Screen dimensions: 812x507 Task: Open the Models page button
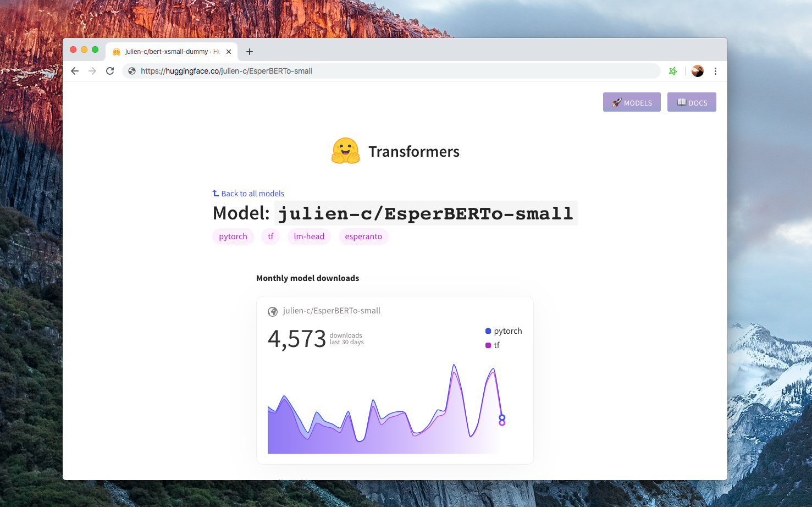pos(632,102)
